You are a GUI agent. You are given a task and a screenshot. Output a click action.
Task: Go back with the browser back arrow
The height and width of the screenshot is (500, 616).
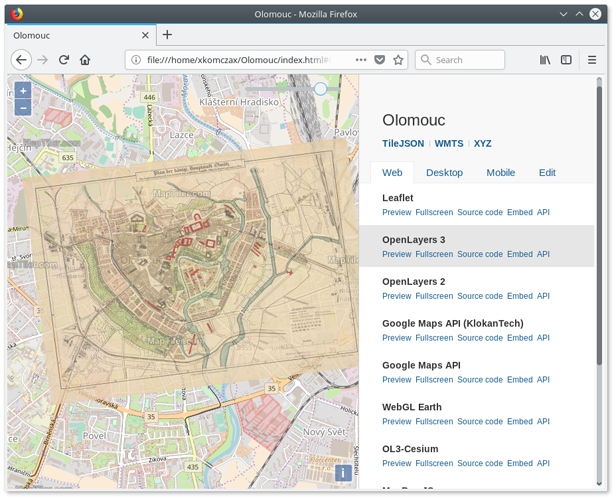click(21, 60)
